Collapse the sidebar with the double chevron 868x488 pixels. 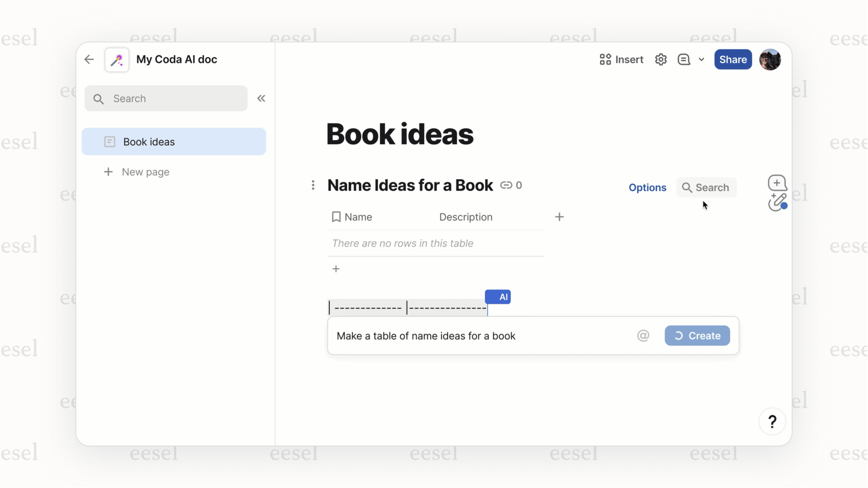[261, 98]
